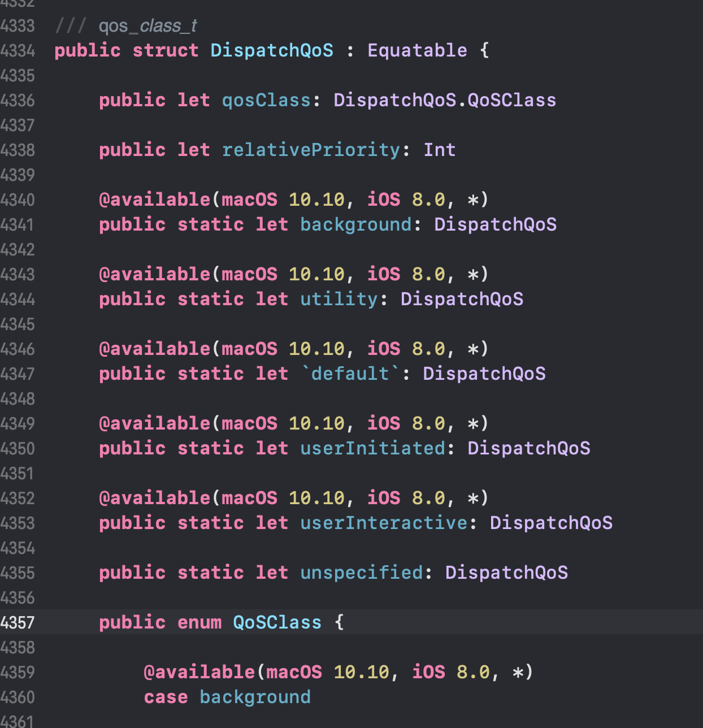
Task: Click the Equatable protocol name
Action: [418, 50]
